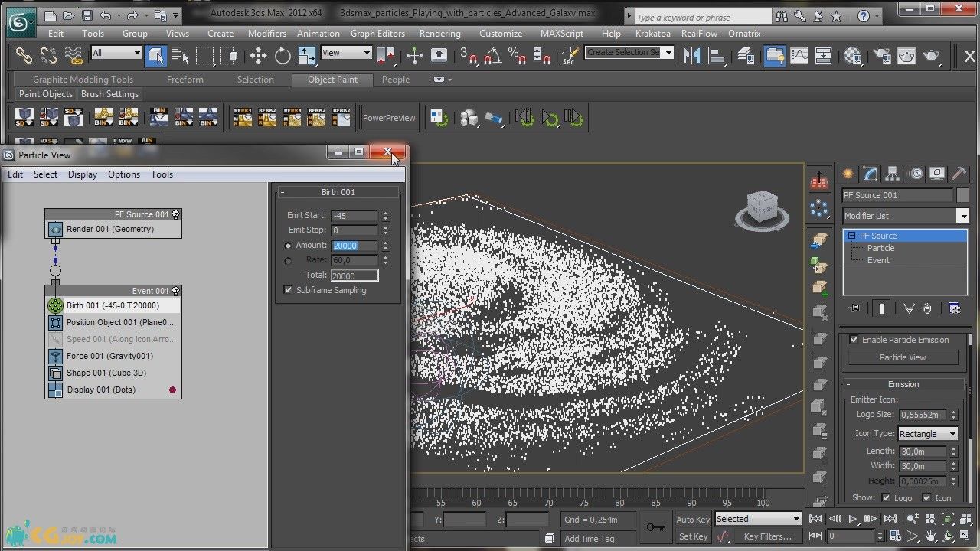The image size is (980, 551).
Task: Select the Rate radio button
Action: pyautogui.click(x=288, y=261)
